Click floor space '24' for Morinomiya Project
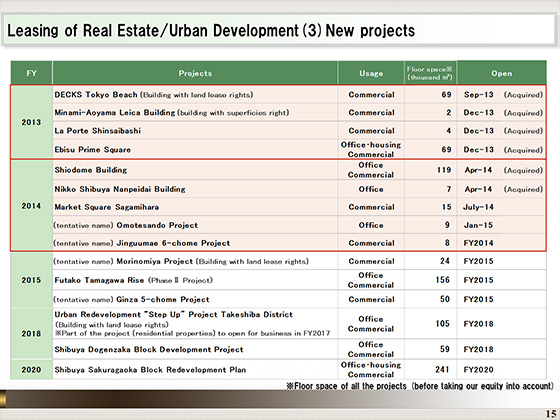Image resolution: width=560 pixels, height=420 pixels. coord(445,261)
